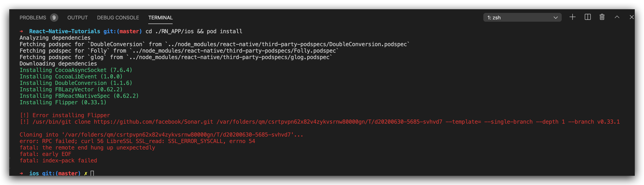Close the panel with the X icon
Image resolution: width=644 pixels, height=185 pixels.
[x=632, y=17]
